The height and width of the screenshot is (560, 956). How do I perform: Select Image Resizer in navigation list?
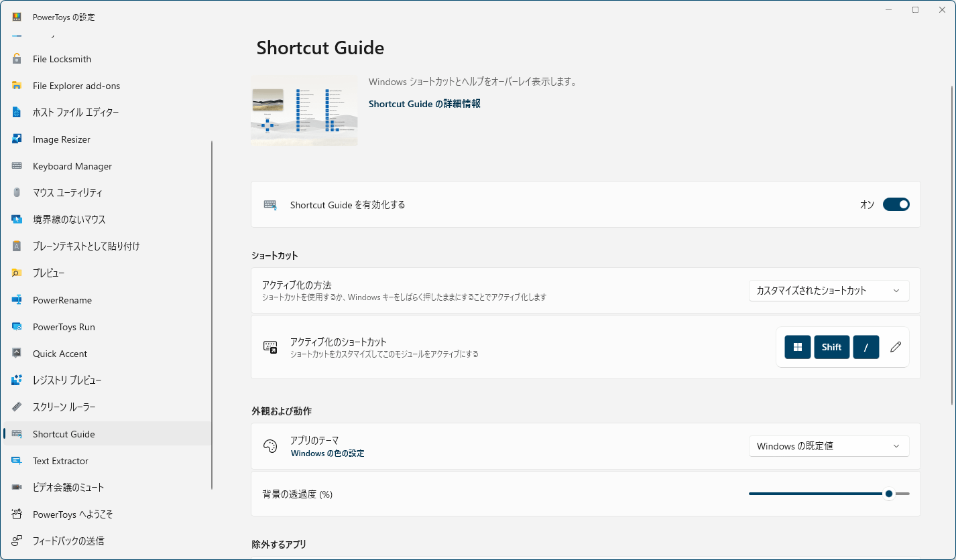(107, 139)
